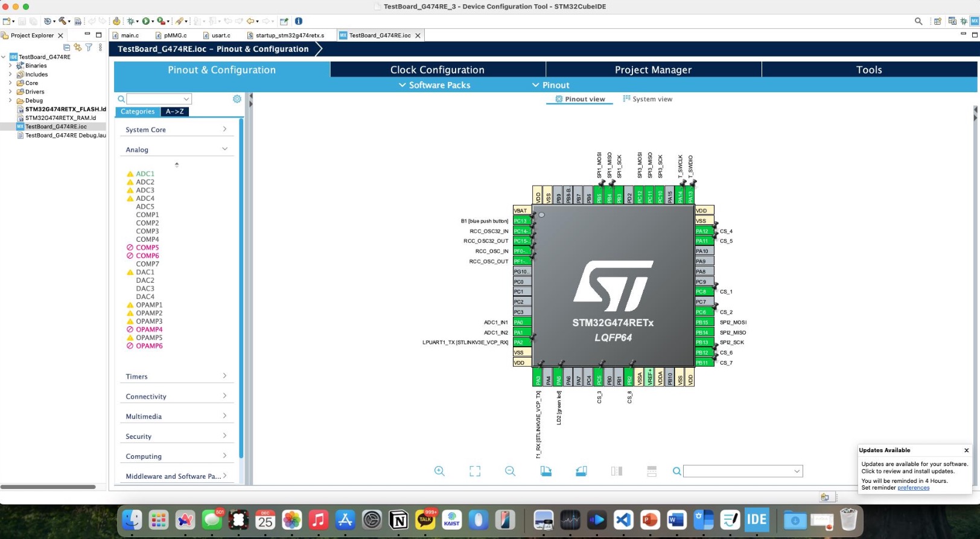Switch to the main.c editor tab
The image size is (980, 539).
(x=130, y=36)
